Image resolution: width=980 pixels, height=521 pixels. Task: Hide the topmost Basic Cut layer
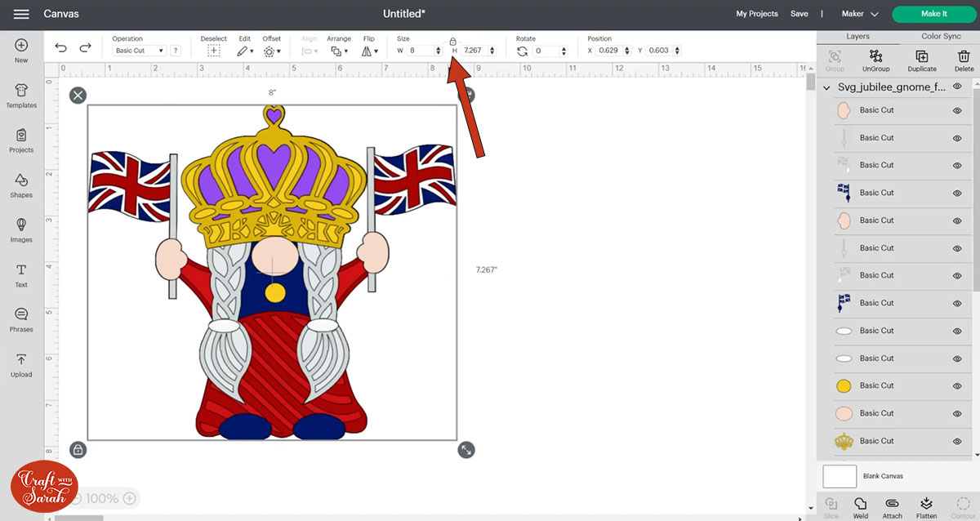point(956,109)
